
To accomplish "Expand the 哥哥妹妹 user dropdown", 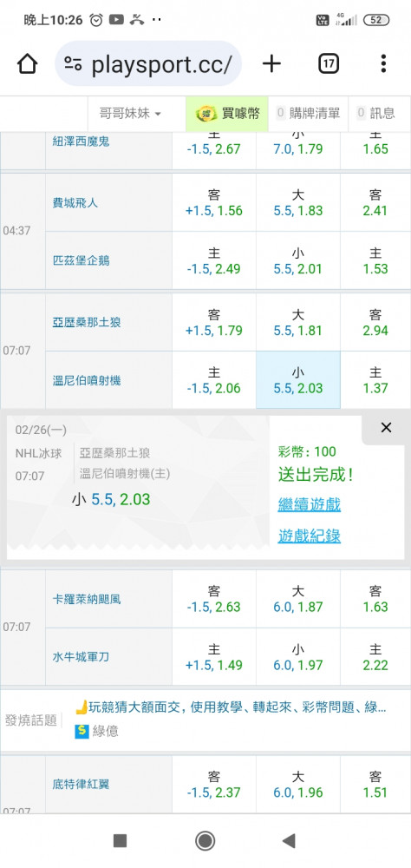I will (131, 114).
